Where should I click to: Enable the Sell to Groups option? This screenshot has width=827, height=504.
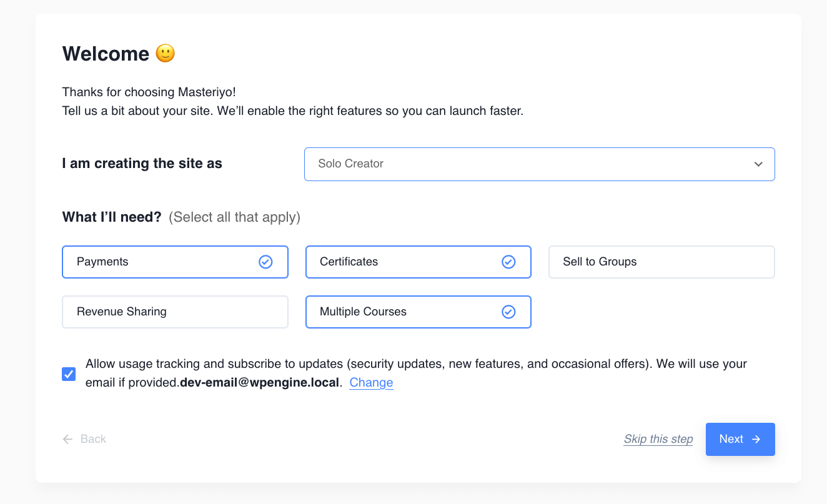click(661, 262)
